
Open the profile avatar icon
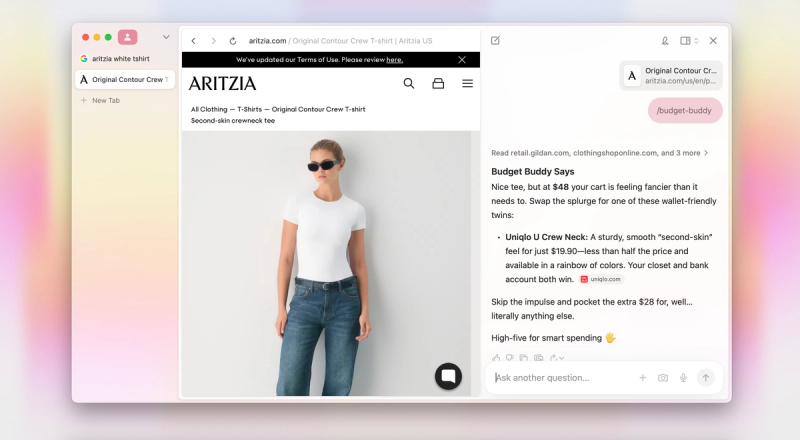click(128, 37)
